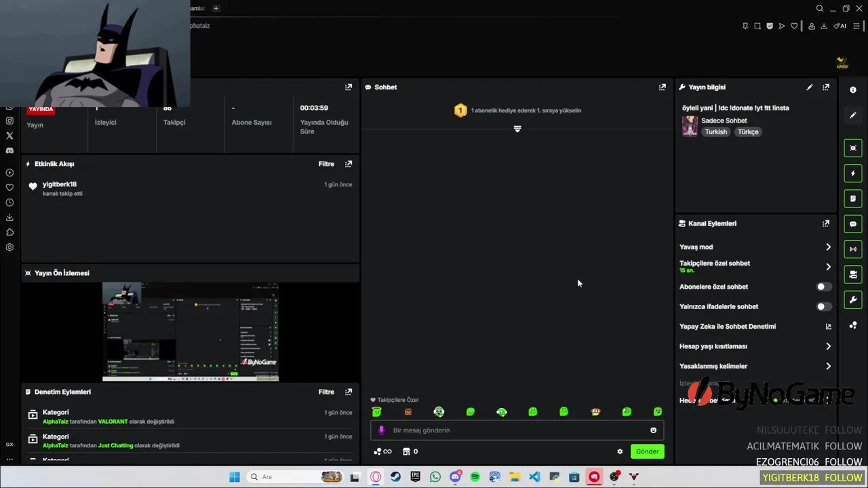Pop out the Denetim Eylemleri panel

coord(349,392)
